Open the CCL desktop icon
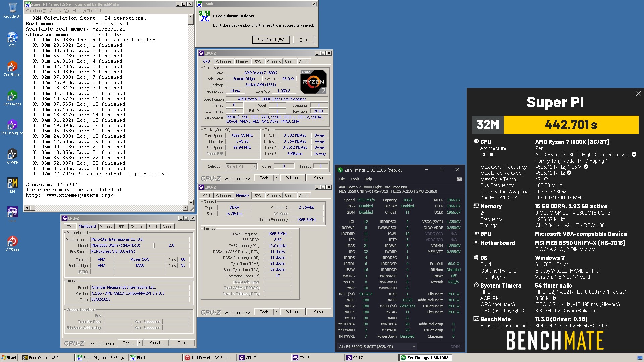644x362 pixels. [x=12, y=40]
